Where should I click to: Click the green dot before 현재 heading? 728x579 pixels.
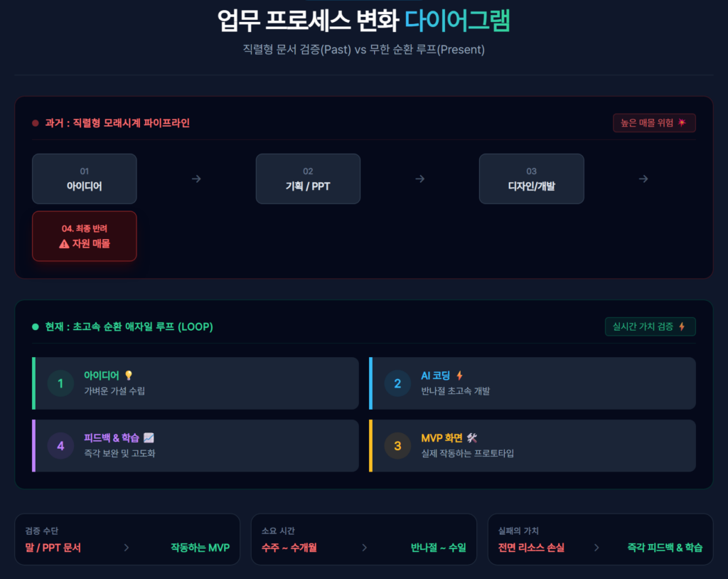[x=36, y=326]
